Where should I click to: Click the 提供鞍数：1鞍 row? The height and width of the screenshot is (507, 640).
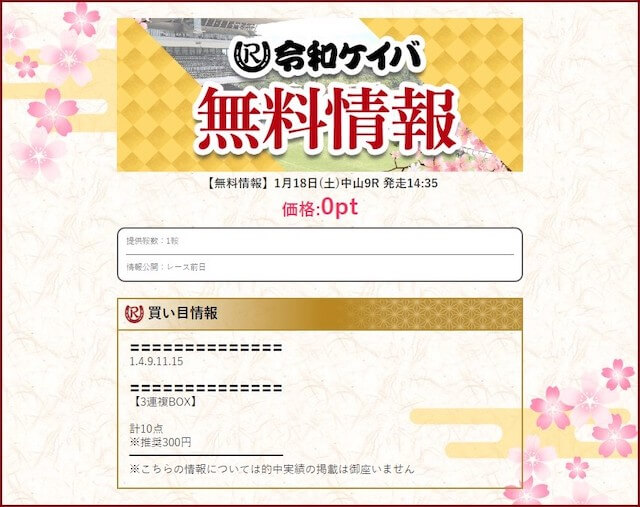(x=320, y=241)
